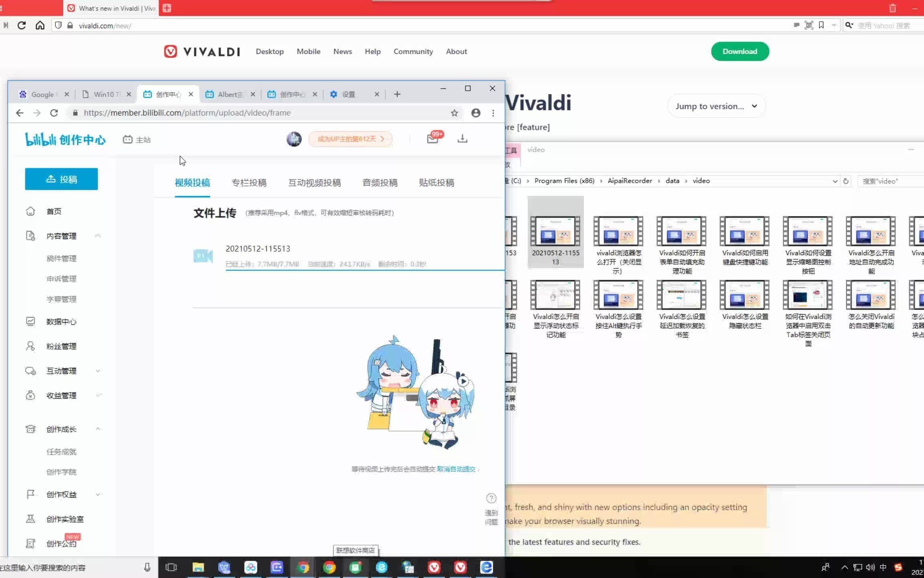Image resolution: width=924 pixels, height=578 pixels.
Task: Expand the 互动管理 sidebar section
Action: click(x=98, y=371)
